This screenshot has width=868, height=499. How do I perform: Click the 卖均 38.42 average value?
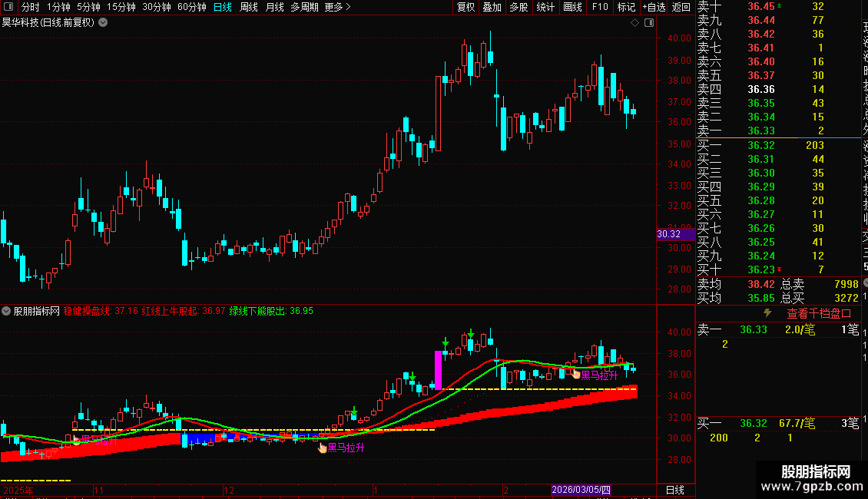[x=761, y=284]
